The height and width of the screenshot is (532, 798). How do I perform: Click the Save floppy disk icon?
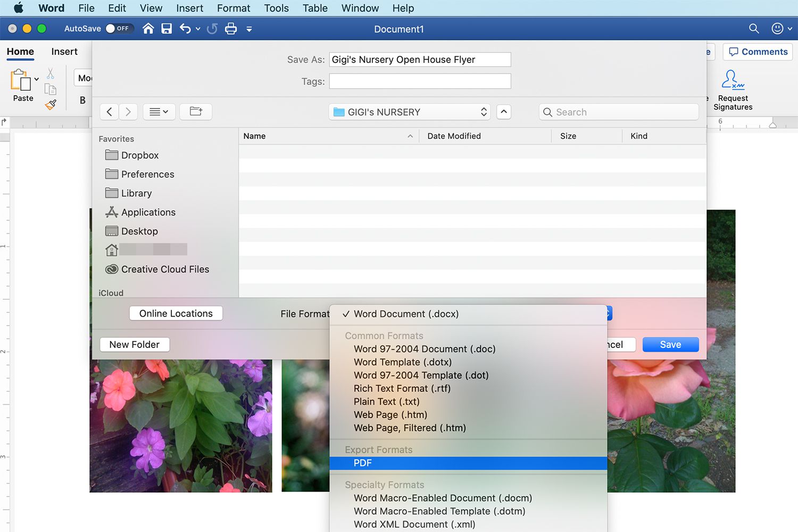167,29
